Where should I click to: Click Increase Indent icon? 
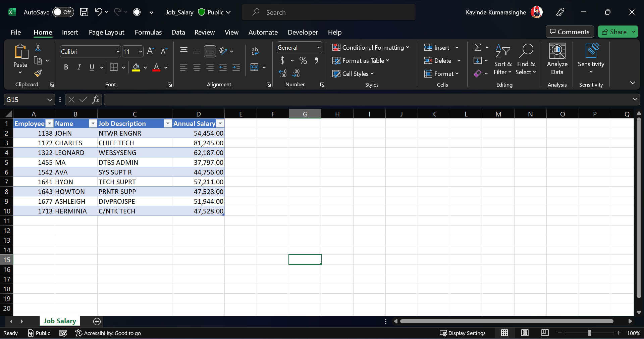pos(236,67)
